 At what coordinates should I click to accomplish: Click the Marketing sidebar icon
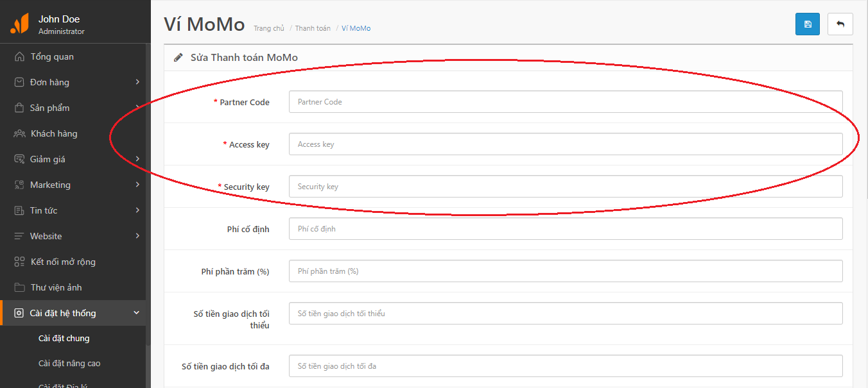19,185
